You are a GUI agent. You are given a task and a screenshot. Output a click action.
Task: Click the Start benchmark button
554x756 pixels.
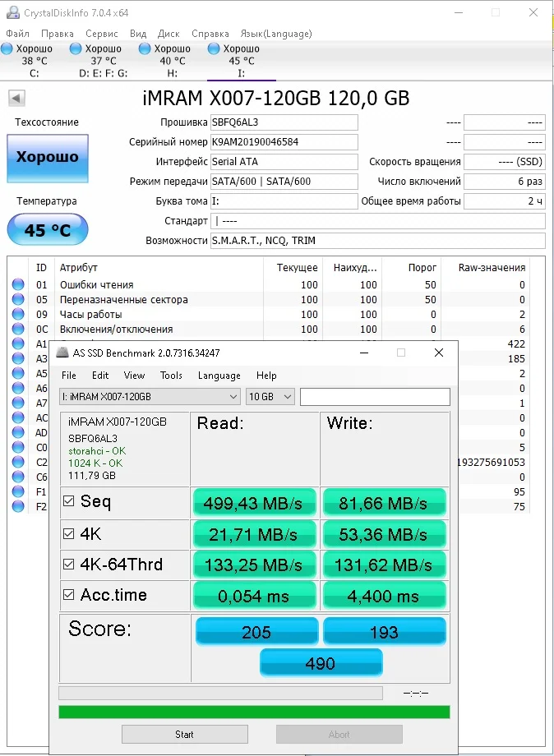click(185, 735)
